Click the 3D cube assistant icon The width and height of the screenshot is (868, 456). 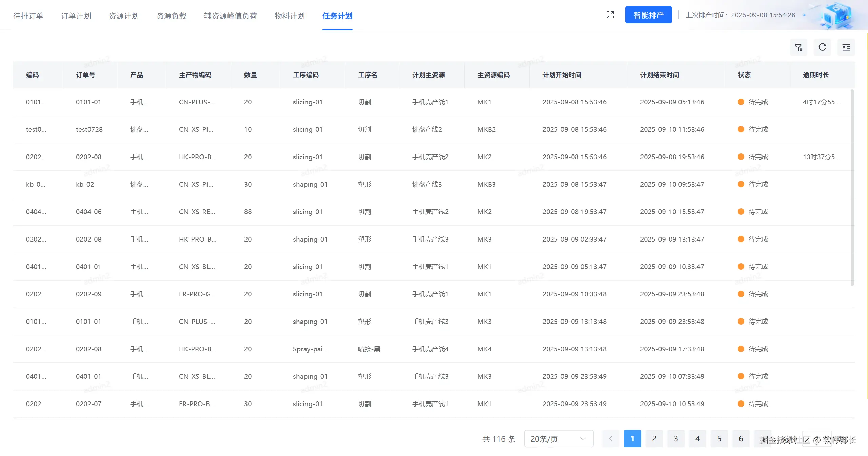[x=836, y=15]
